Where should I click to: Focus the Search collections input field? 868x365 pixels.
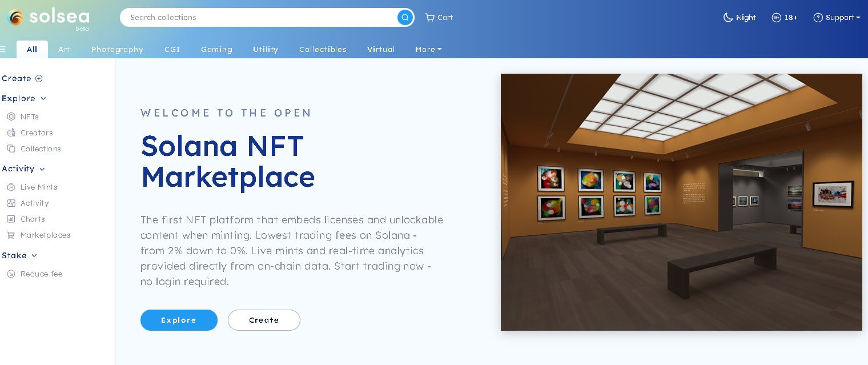pyautogui.click(x=259, y=18)
